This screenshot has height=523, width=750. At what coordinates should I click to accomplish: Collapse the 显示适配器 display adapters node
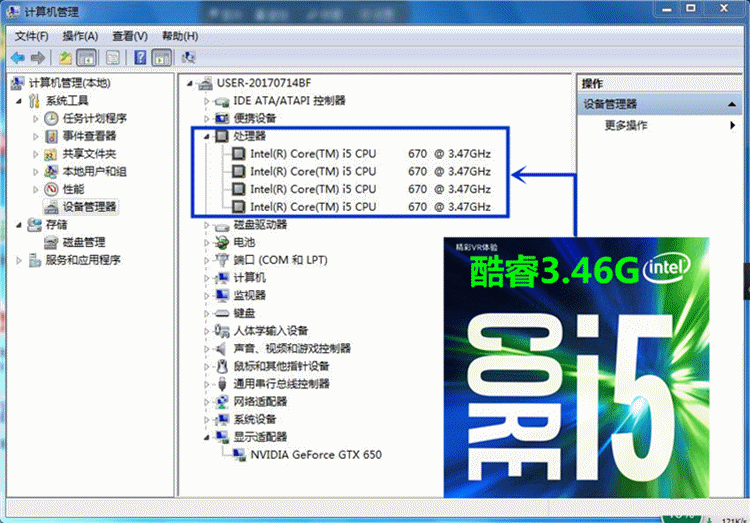pyautogui.click(x=207, y=437)
